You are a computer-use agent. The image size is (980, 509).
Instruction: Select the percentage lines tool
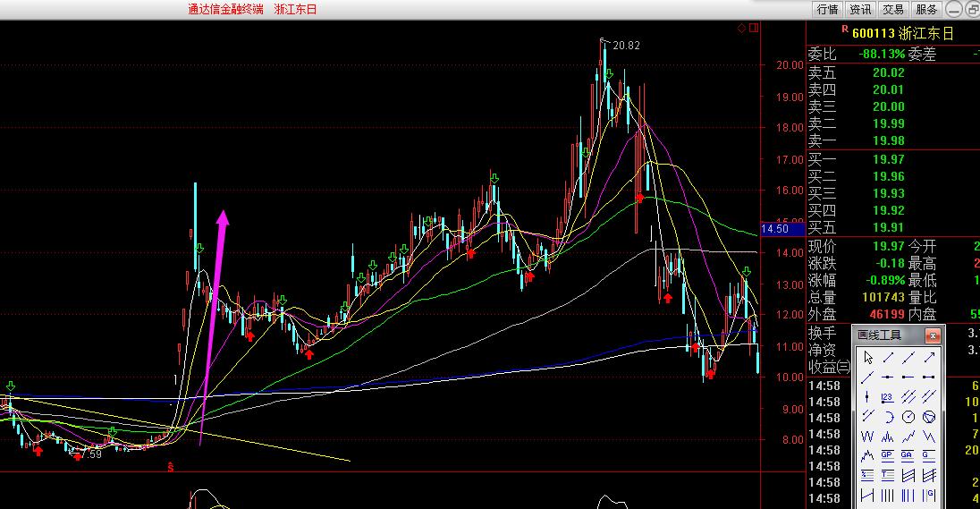click(867, 475)
